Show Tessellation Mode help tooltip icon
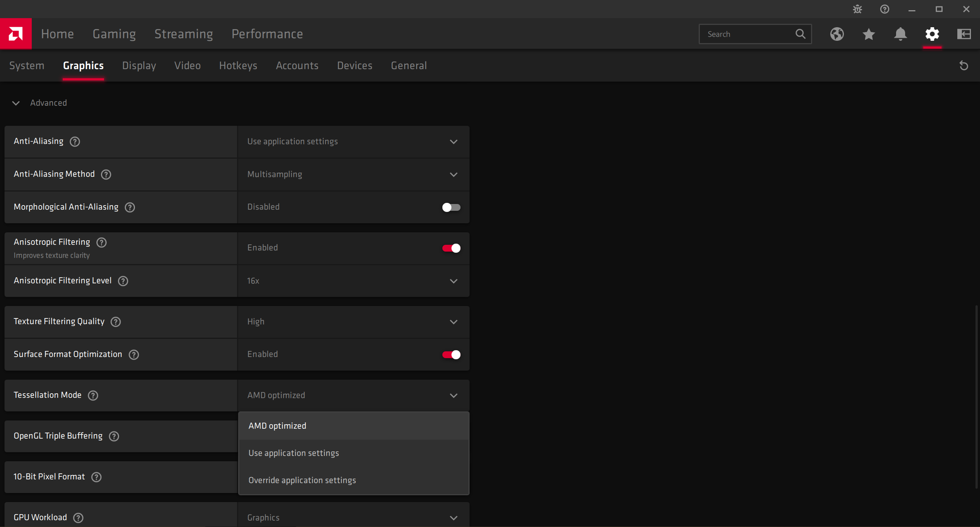Screen dimensions: 980x527 (93, 396)
